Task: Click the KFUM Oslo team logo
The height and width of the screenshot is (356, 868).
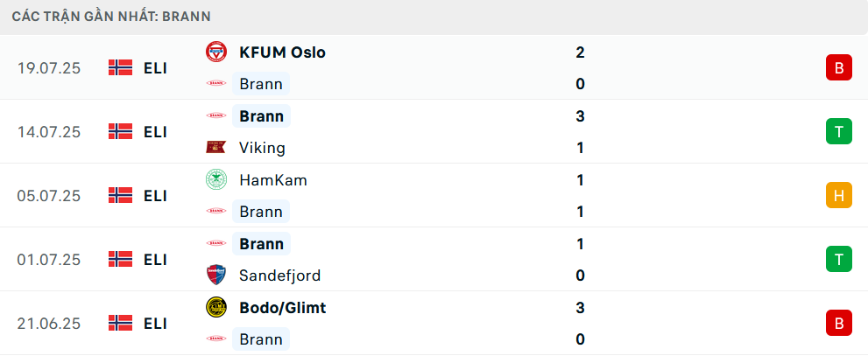Action: click(215, 52)
